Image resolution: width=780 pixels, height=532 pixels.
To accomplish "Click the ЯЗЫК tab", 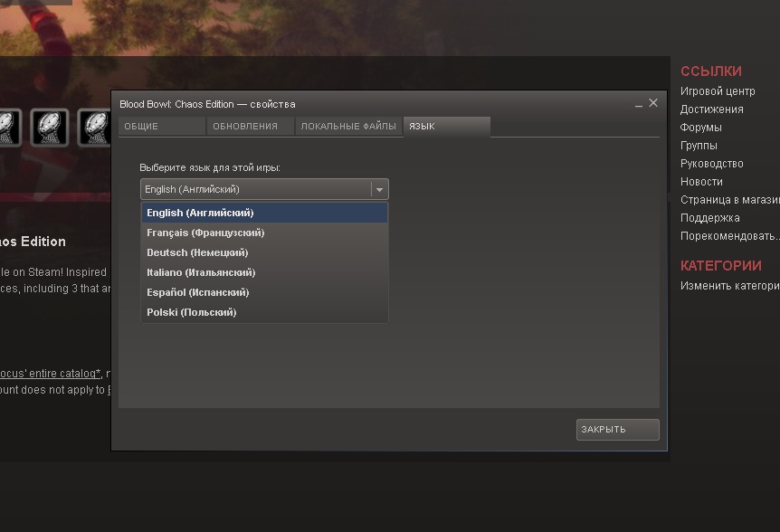I will [x=446, y=127].
